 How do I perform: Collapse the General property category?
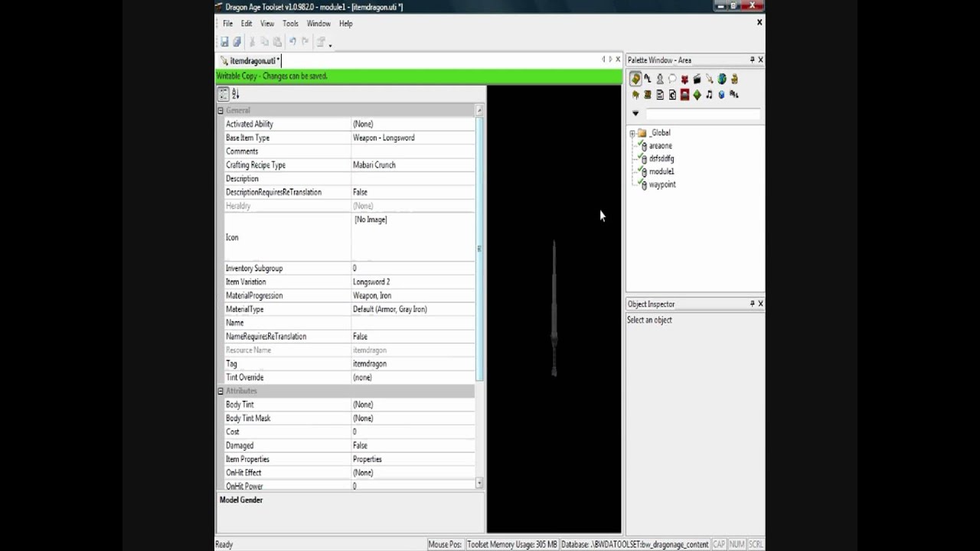pyautogui.click(x=220, y=111)
